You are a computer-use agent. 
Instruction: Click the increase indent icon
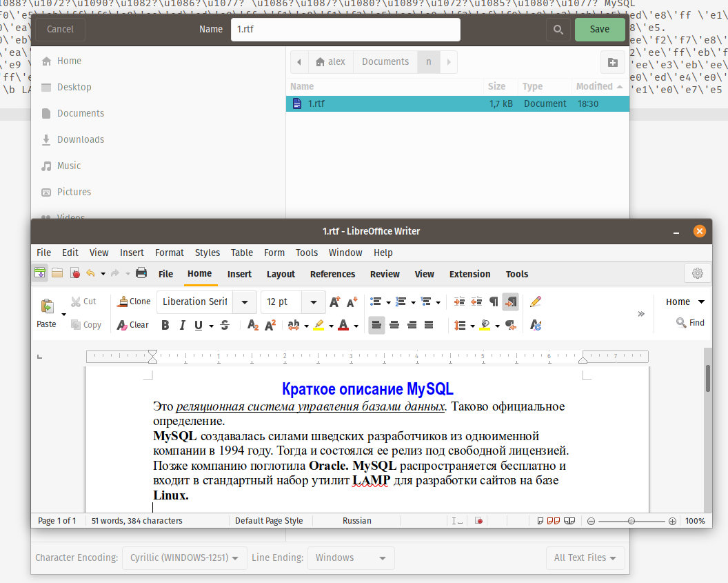(459, 302)
